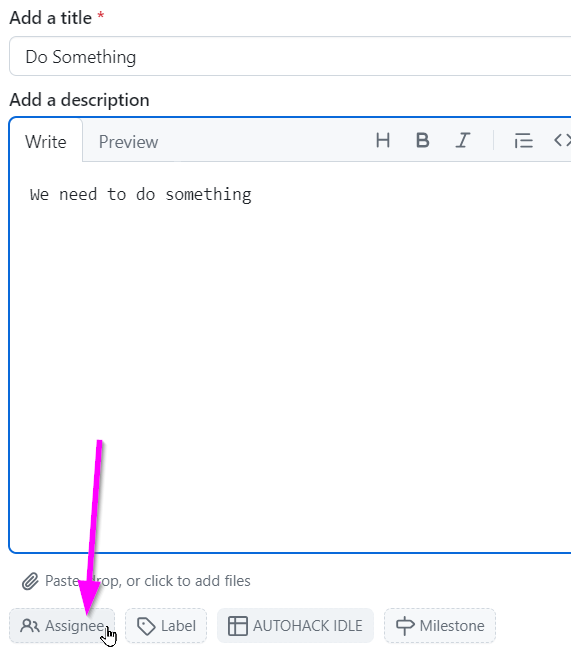Apply italic formatting with I icon
The width and height of the screenshot is (571, 655).
click(x=462, y=140)
